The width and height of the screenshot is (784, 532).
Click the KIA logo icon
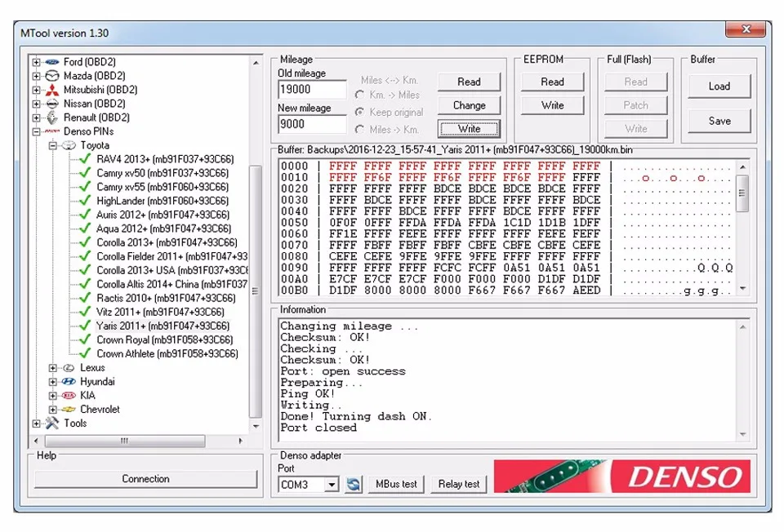click(69, 396)
